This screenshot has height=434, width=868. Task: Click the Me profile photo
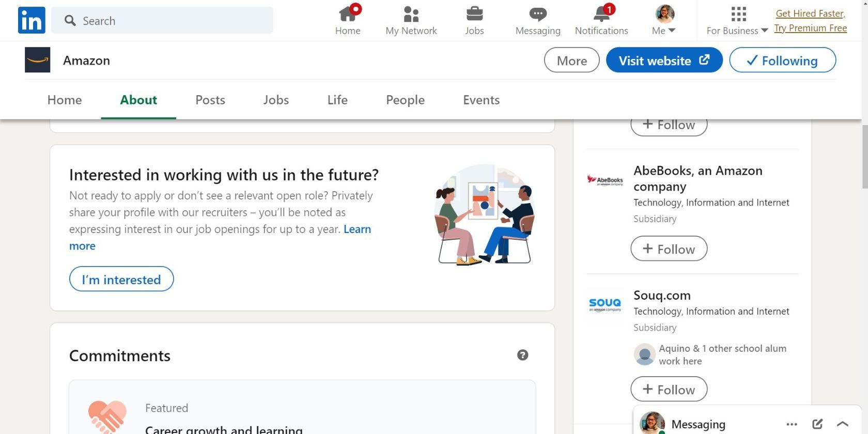(665, 14)
